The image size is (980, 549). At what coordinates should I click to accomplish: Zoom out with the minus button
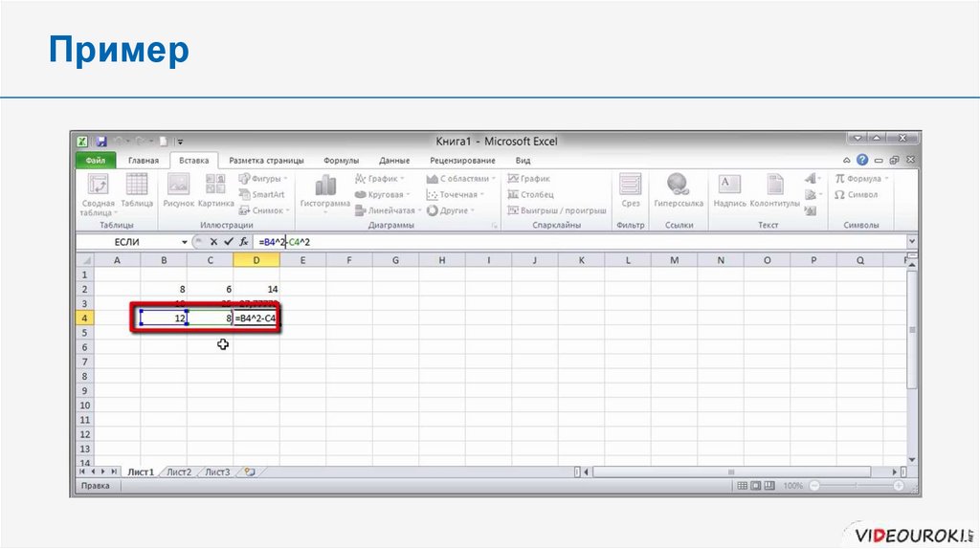[813, 485]
